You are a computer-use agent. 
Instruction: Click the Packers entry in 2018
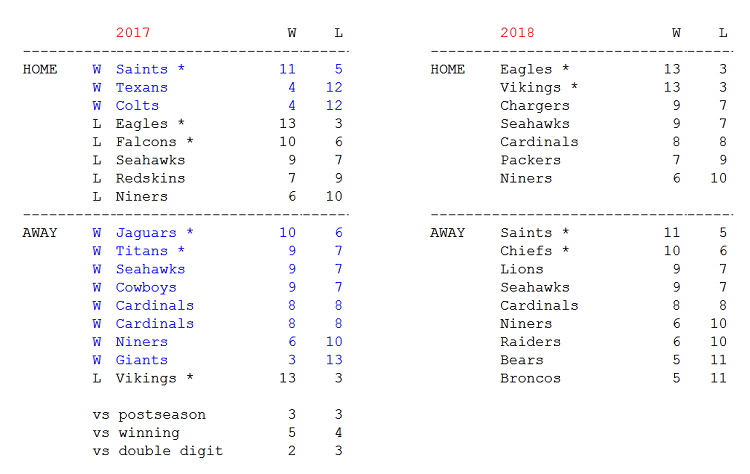(x=530, y=160)
